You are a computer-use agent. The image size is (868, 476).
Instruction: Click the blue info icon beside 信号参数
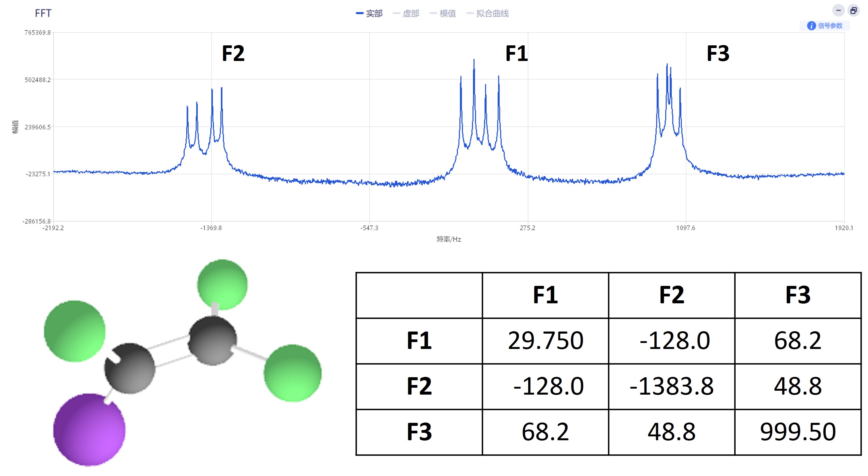(x=811, y=26)
